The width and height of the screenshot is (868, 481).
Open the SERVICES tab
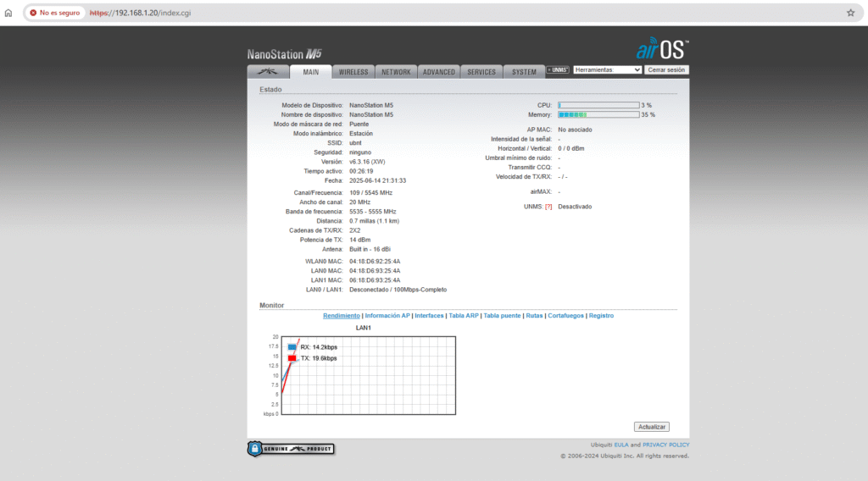coord(481,72)
